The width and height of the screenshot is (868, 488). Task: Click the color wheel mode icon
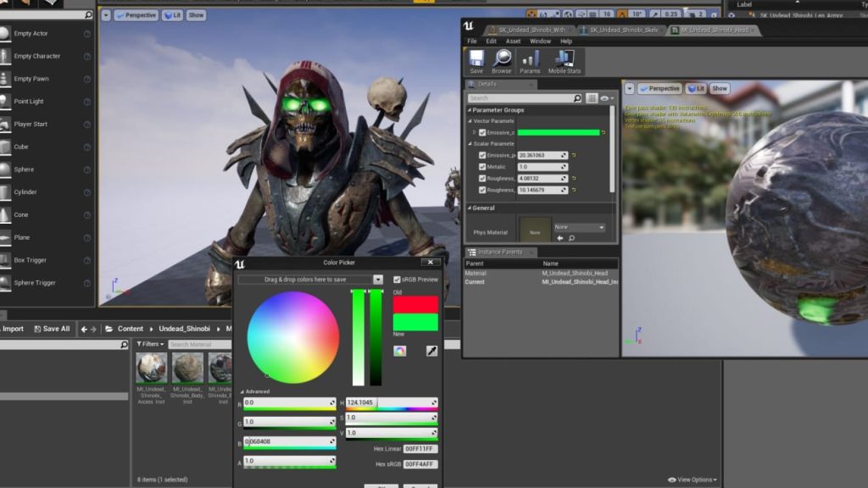(x=400, y=351)
